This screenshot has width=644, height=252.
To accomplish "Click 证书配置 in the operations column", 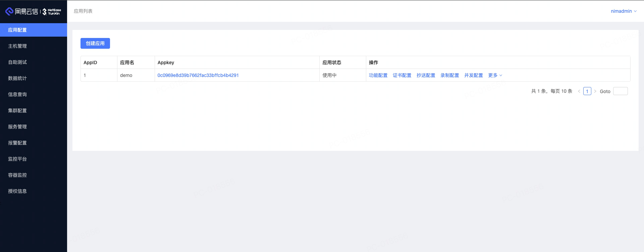I will click(x=402, y=75).
